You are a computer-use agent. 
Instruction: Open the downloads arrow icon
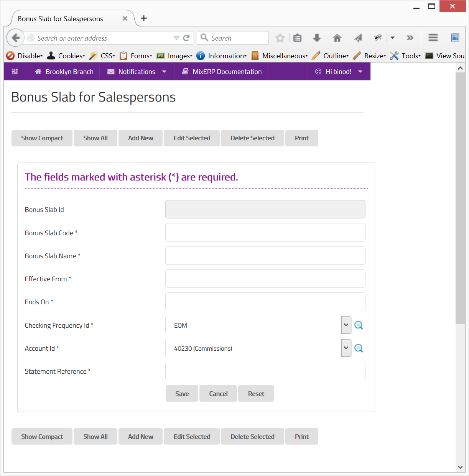pos(317,38)
